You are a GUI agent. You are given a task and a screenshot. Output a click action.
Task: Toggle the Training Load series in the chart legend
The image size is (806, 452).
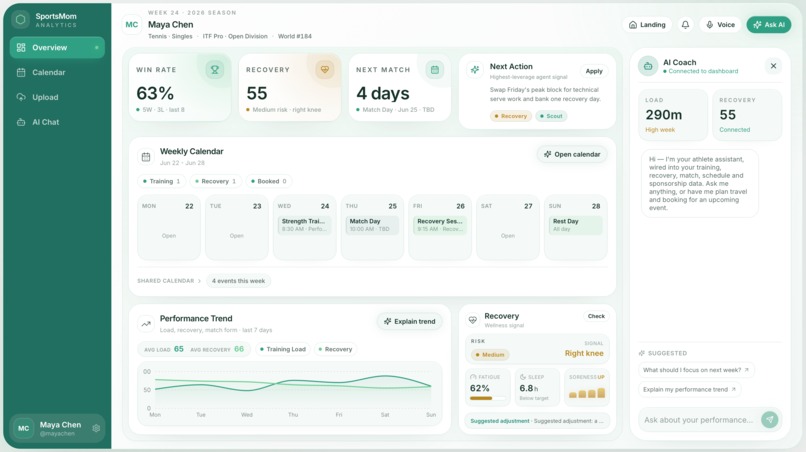coord(283,349)
